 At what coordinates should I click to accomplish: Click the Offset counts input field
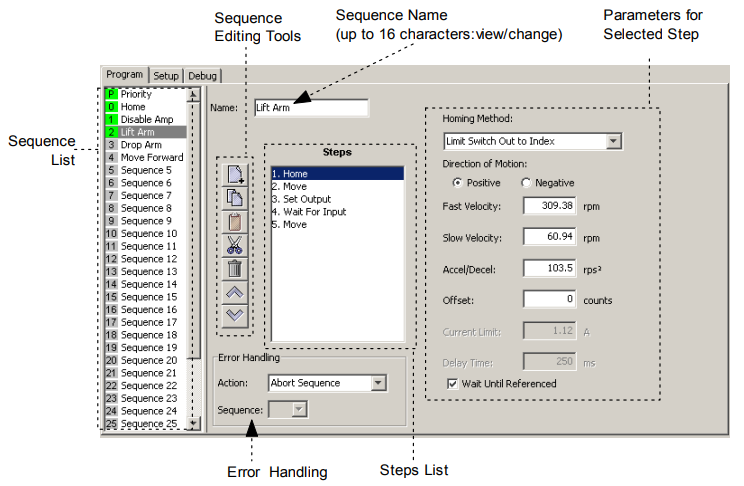click(x=549, y=299)
